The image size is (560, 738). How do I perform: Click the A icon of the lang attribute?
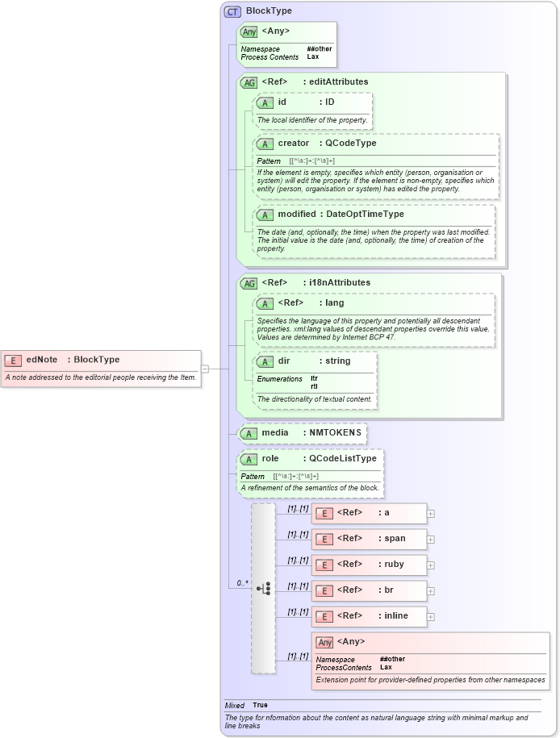pos(265,304)
